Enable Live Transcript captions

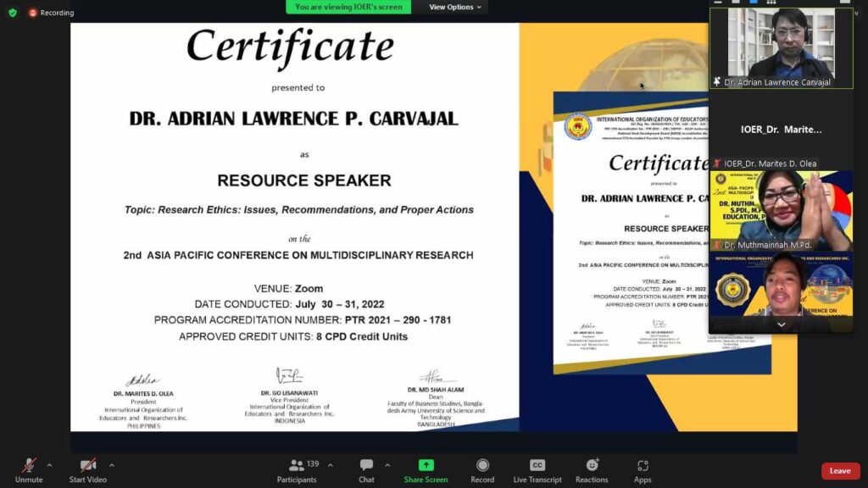(537, 466)
